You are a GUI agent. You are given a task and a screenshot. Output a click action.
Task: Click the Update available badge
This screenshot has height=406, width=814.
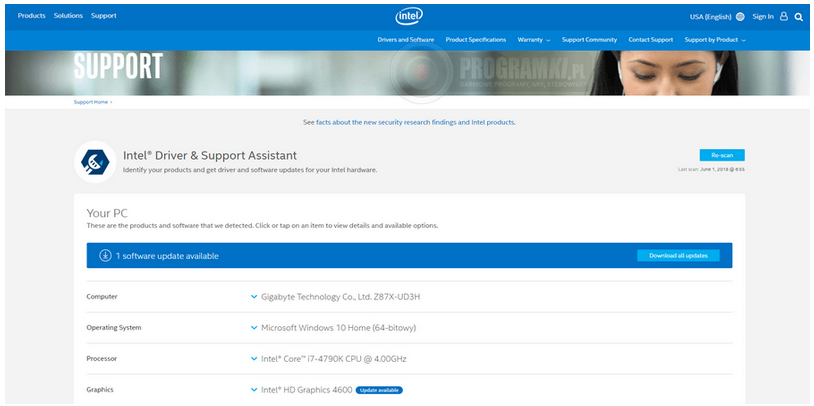(x=379, y=390)
